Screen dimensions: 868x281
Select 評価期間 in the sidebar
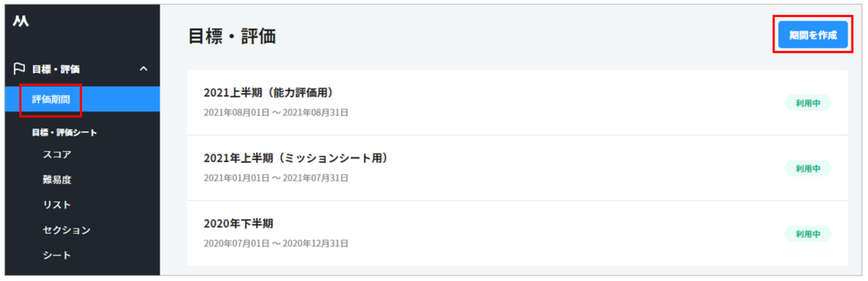tap(51, 100)
